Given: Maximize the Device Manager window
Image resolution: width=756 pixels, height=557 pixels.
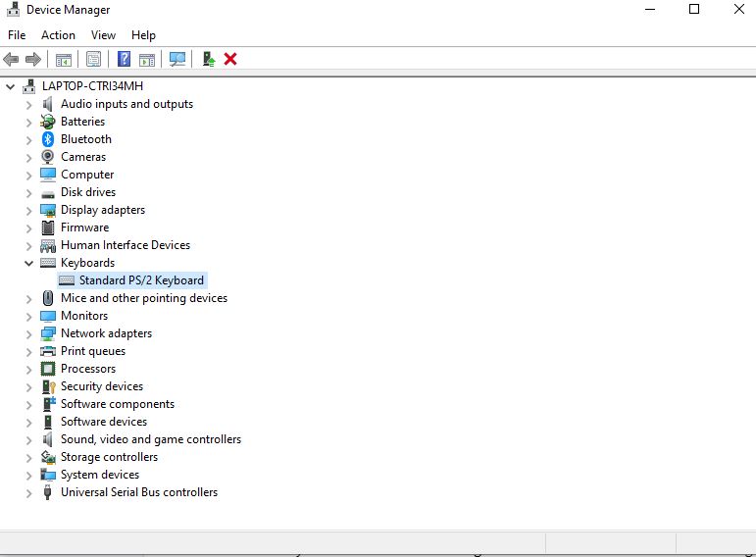Looking at the screenshot, I should pyautogui.click(x=694, y=9).
